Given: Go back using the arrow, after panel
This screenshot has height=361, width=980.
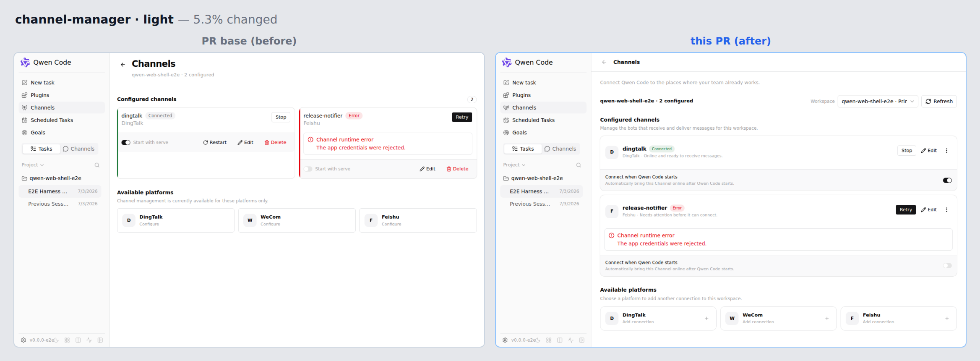Looking at the screenshot, I should tap(604, 62).
